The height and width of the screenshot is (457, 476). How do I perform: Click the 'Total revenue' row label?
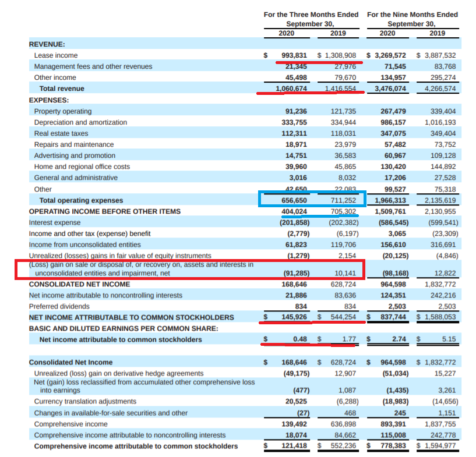62,88
